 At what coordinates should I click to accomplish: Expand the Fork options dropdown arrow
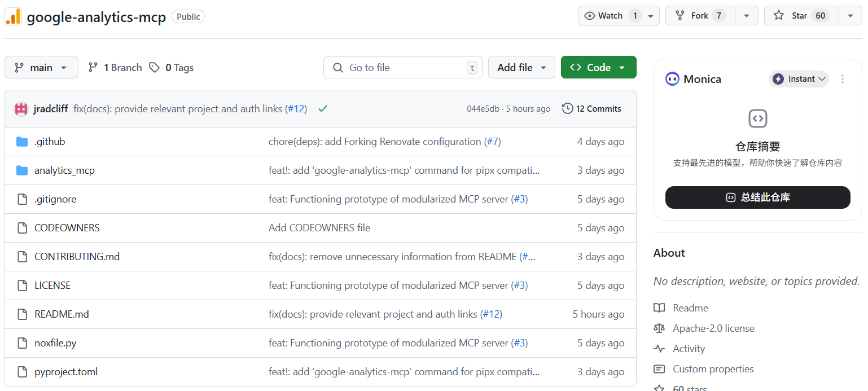(x=747, y=16)
